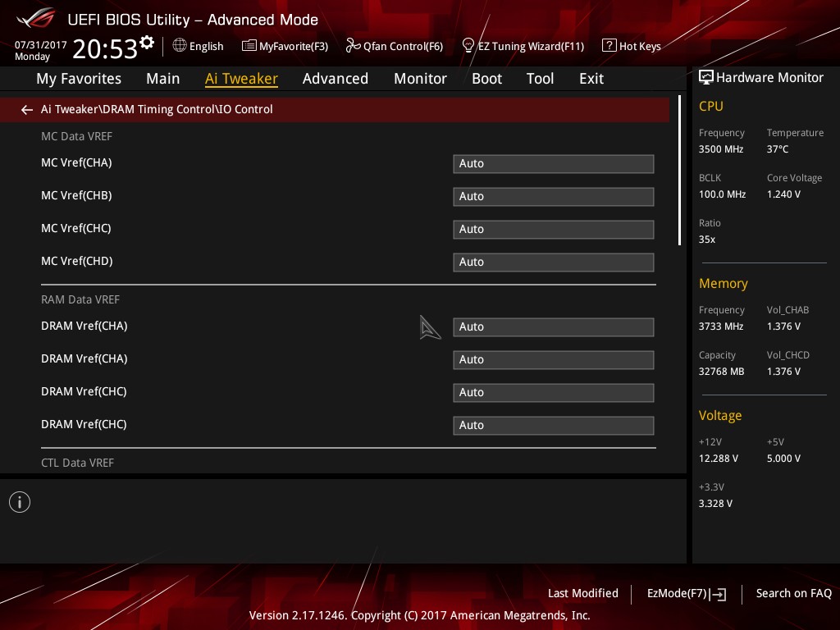Open Qfan Control fan icon
Viewport: 840px width, 630px height.
[x=353, y=46]
